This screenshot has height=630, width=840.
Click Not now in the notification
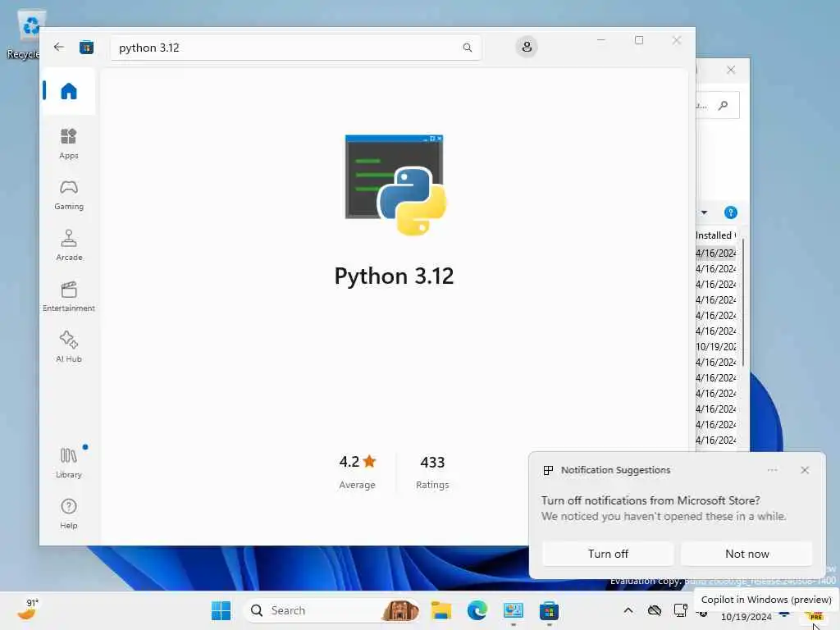pyautogui.click(x=746, y=554)
